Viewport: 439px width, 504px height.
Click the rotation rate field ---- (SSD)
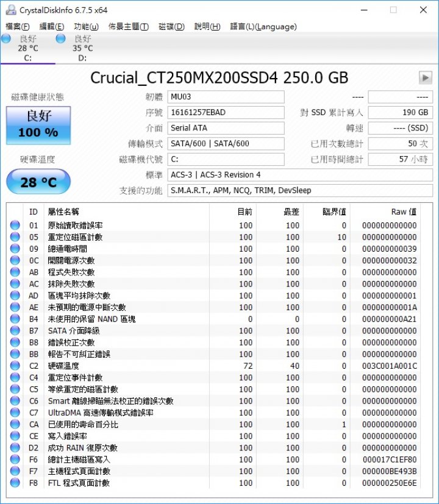[401, 128]
